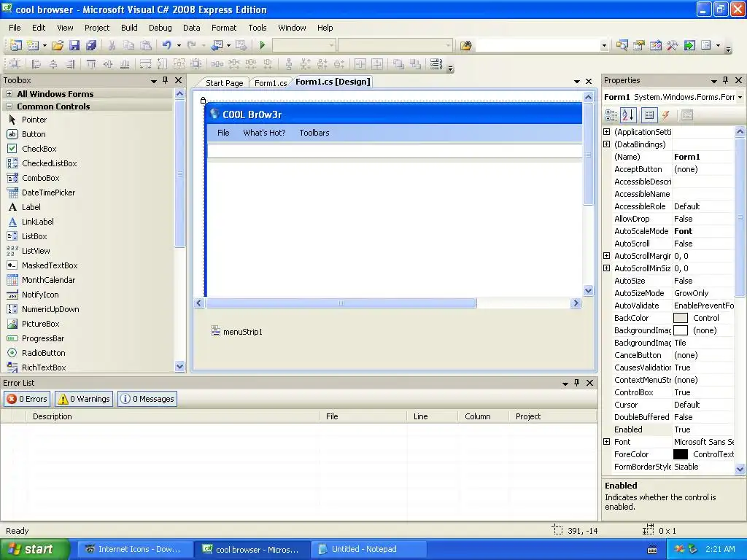The width and height of the screenshot is (747, 560).
Task: Click the Save All toolbar icon
Action: pyautogui.click(x=91, y=45)
